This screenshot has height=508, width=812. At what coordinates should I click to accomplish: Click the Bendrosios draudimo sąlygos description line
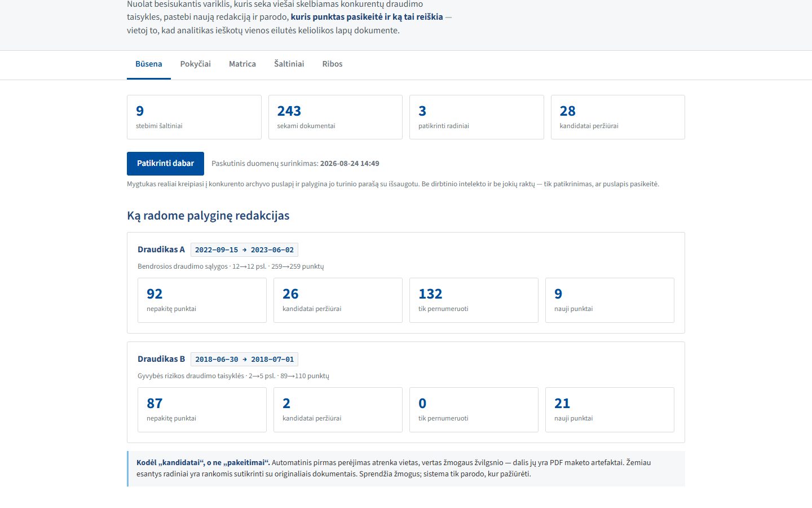[x=231, y=266]
